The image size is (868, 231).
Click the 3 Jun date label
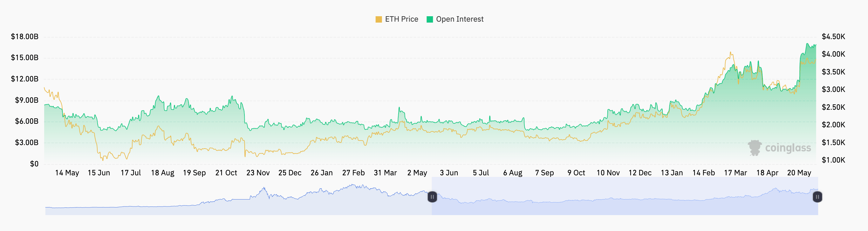449,173
